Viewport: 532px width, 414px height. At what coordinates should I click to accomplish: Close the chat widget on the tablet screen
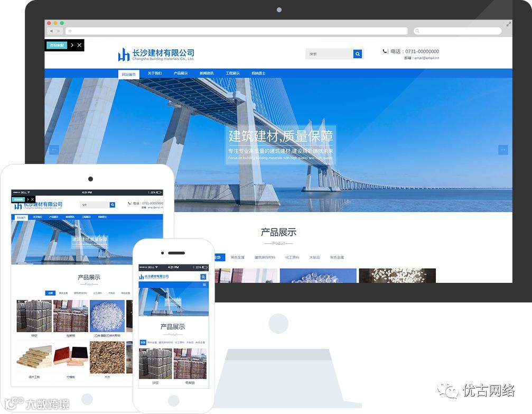[x=33, y=199]
